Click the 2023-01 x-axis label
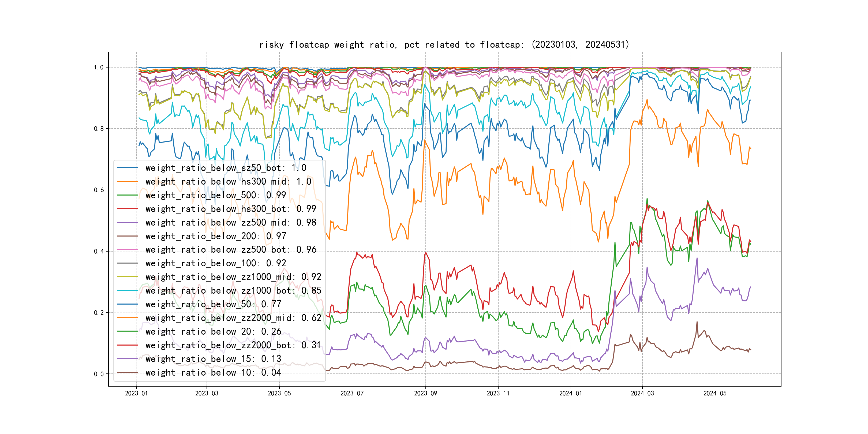 pos(136,393)
